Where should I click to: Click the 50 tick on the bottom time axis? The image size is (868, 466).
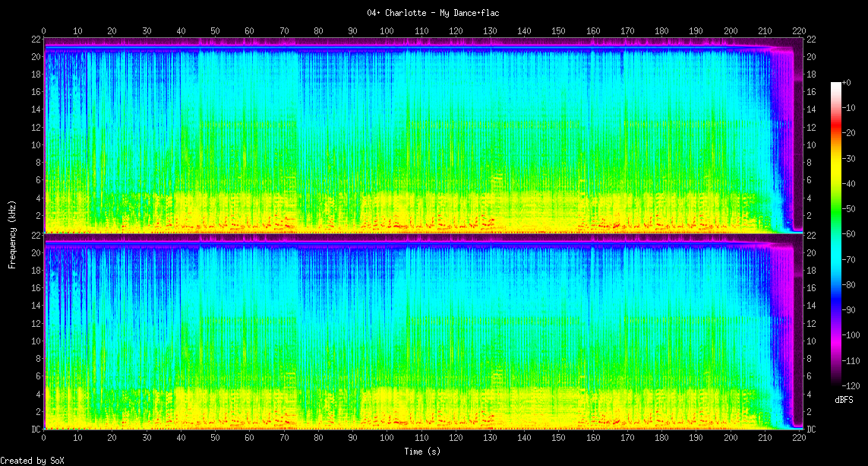tap(216, 439)
